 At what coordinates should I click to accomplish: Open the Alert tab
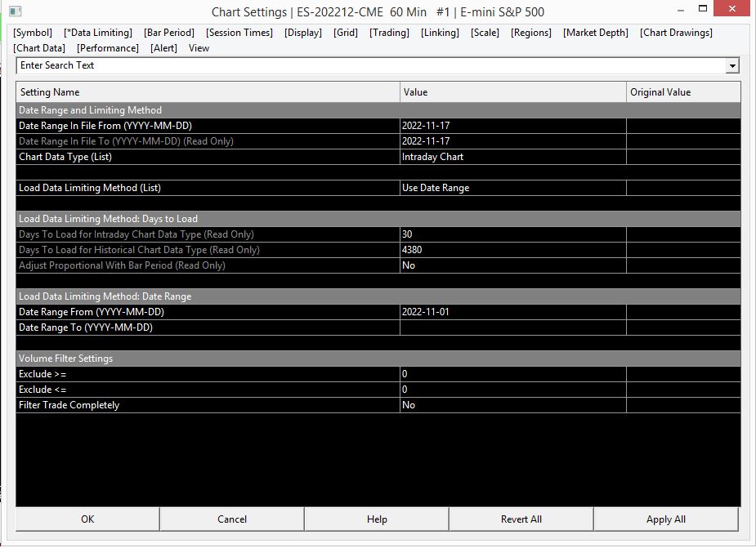click(163, 48)
